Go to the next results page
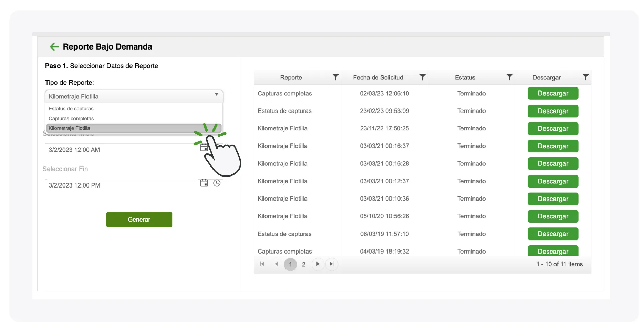 318,264
